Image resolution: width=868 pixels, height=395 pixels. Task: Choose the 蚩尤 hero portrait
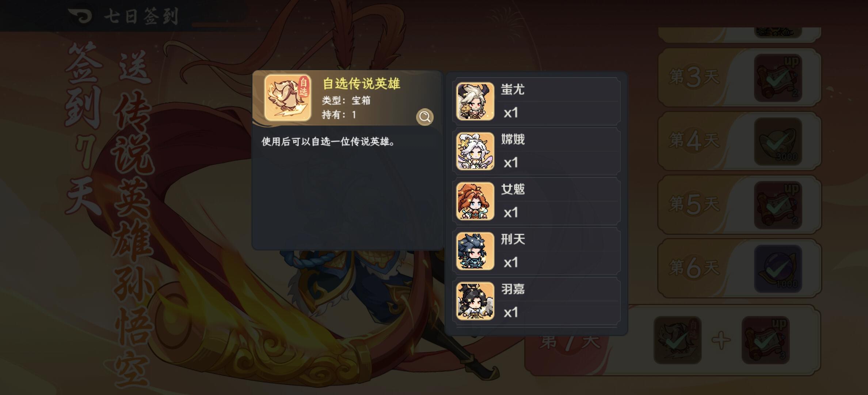point(475,101)
